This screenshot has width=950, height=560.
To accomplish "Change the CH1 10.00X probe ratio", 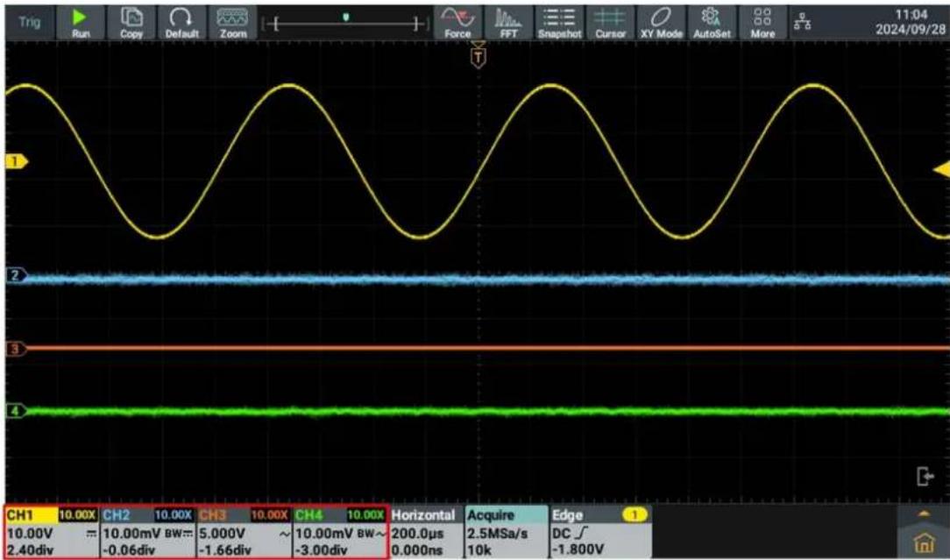I will 77,514.
